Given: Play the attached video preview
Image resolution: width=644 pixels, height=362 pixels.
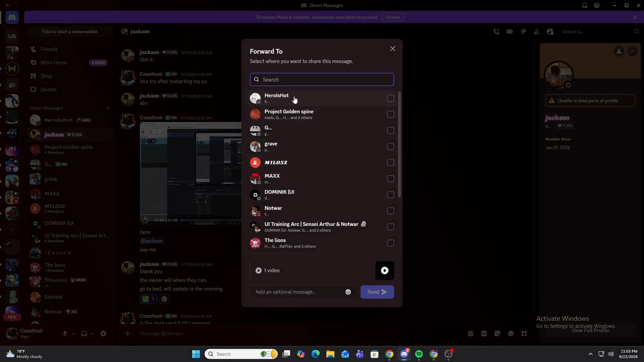Looking at the screenshot, I should click(384, 270).
